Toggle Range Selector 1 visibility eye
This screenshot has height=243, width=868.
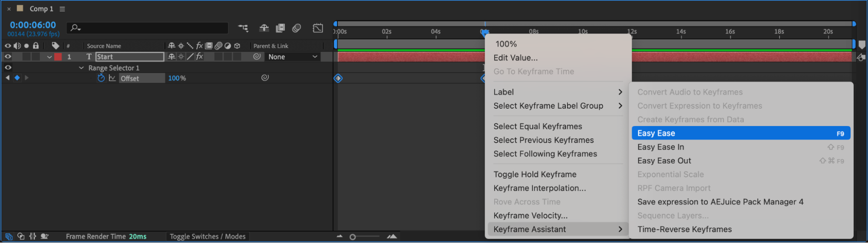coord(8,67)
